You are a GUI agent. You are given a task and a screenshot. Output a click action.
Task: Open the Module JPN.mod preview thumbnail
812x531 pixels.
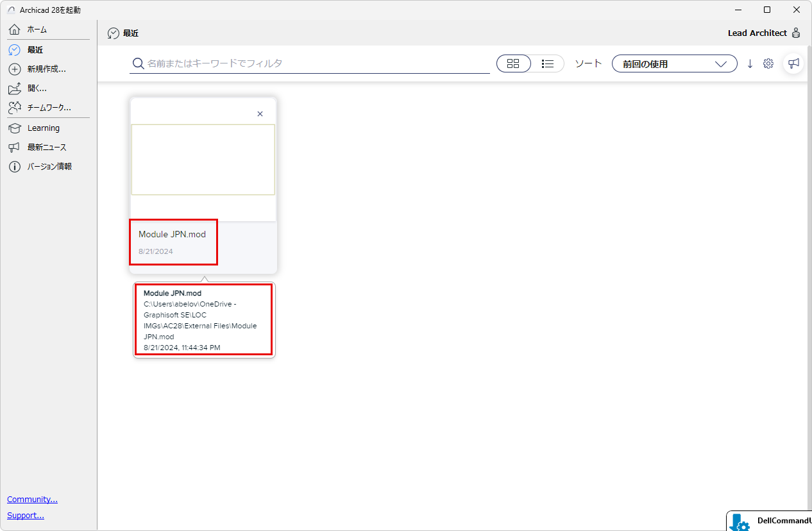click(x=203, y=160)
